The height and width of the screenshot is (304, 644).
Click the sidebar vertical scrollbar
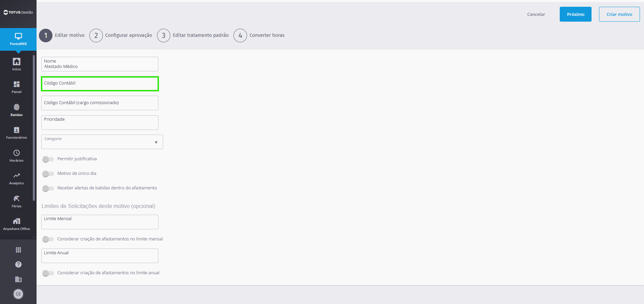point(34,128)
